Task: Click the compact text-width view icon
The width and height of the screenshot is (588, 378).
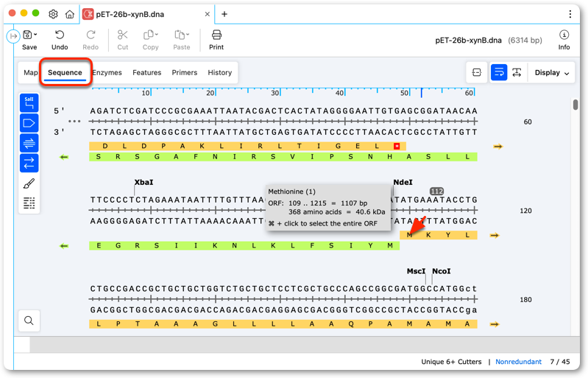Action: (x=517, y=72)
